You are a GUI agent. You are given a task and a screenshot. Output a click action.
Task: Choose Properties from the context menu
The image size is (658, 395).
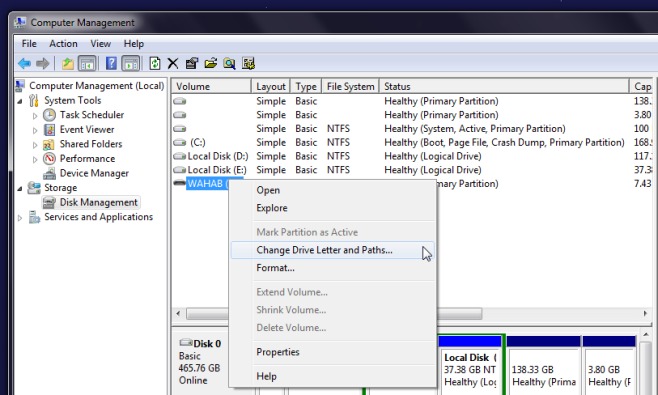tap(332, 352)
